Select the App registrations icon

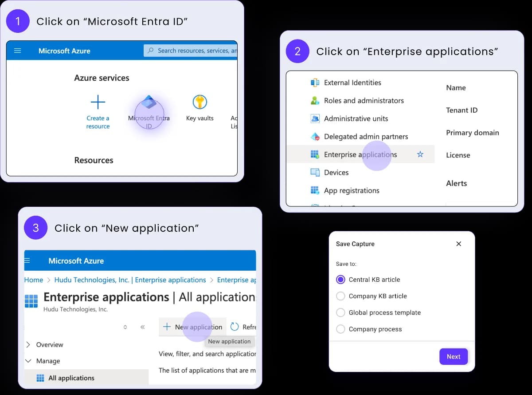[315, 190]
